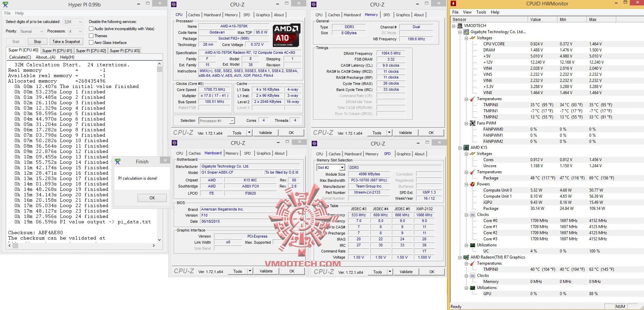644x310 pixels.
Task: Switch to Caches tab in CPU-Z CPU window
Action: point(194,15)
